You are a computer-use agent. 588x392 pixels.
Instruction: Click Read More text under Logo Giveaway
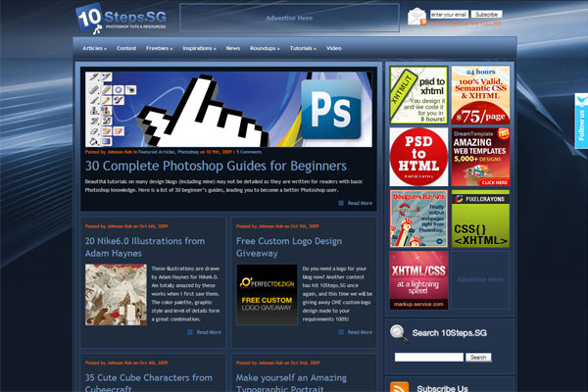360,332
